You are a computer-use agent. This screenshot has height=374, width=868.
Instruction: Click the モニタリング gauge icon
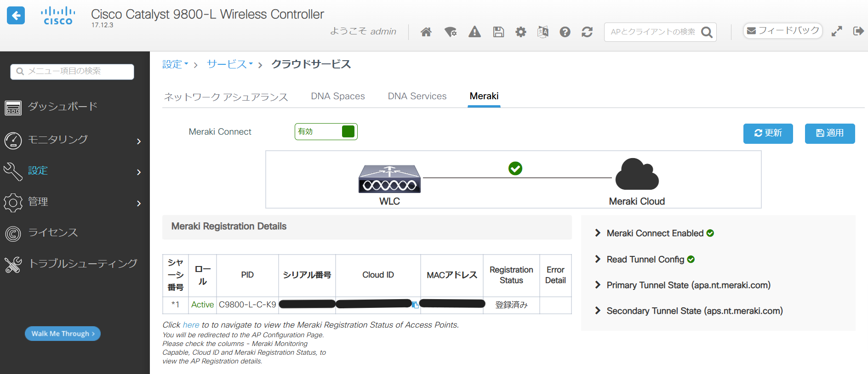[x=13, y=141]
